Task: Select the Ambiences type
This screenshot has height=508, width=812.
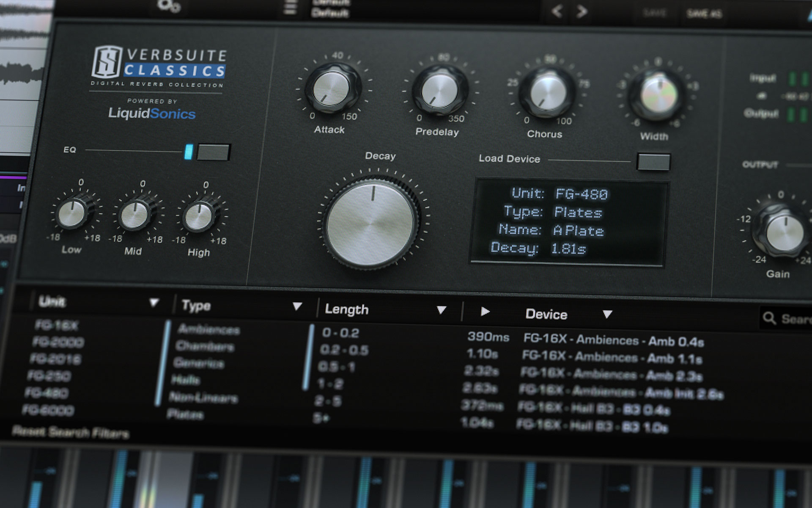Action: 209,329
